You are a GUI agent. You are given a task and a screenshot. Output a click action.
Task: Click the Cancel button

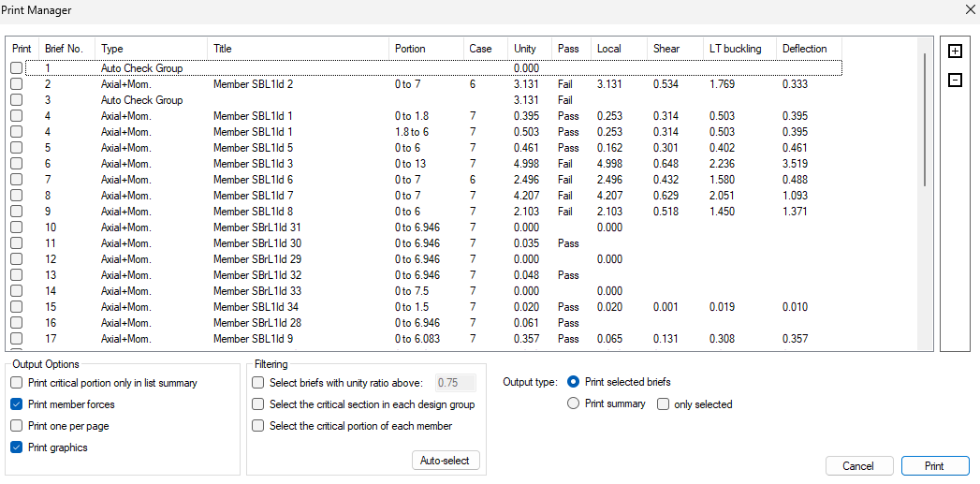tap(858, 466)
